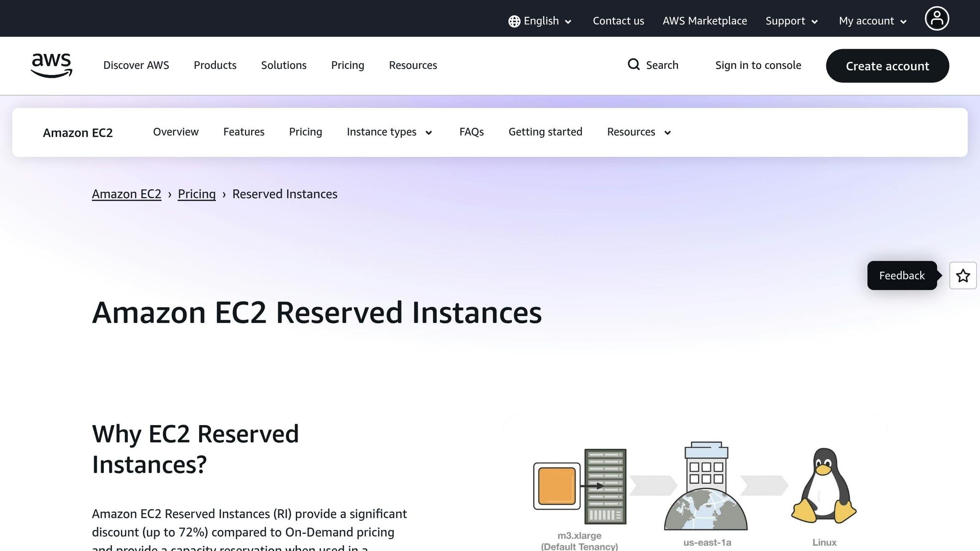Image resolution: width=980 pixels, height=551 pixels.
Task: Select the Solutions menu item
Action: click(283, 65)
